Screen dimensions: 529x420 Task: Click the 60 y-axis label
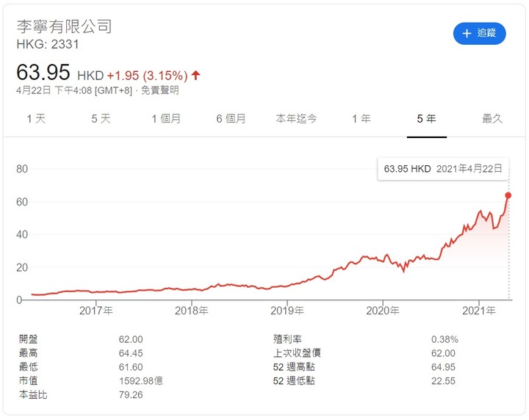(22, 202)
